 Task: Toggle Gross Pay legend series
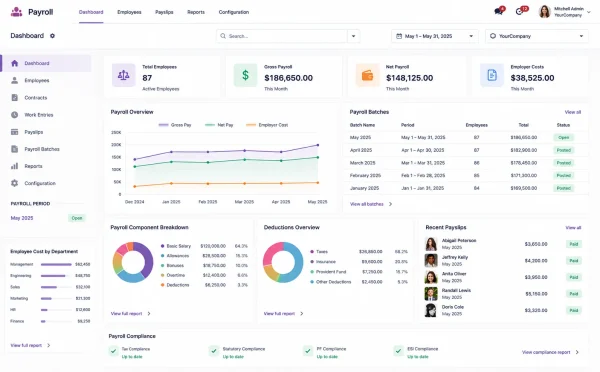click(175, 125)
